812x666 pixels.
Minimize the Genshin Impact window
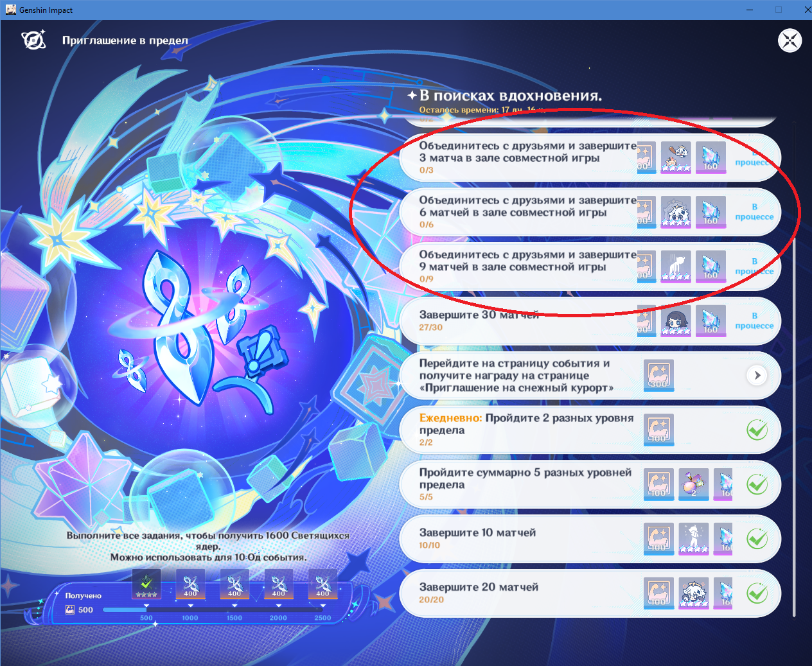749,10
